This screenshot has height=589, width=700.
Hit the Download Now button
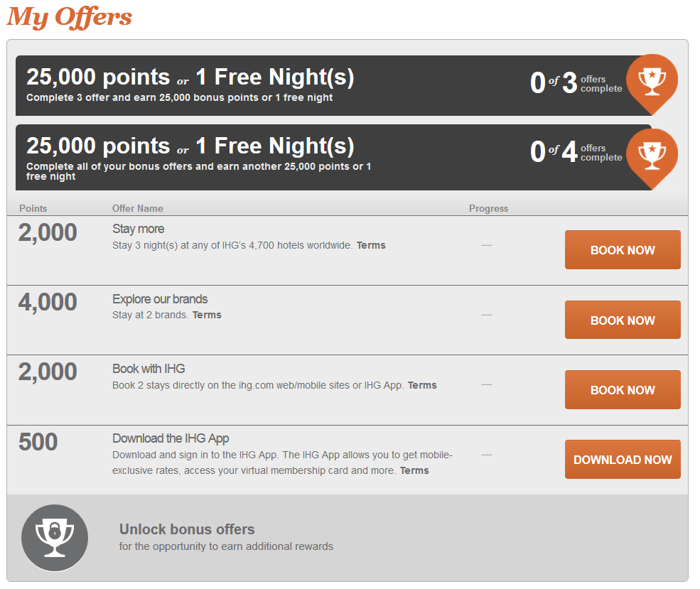point(623,460)
